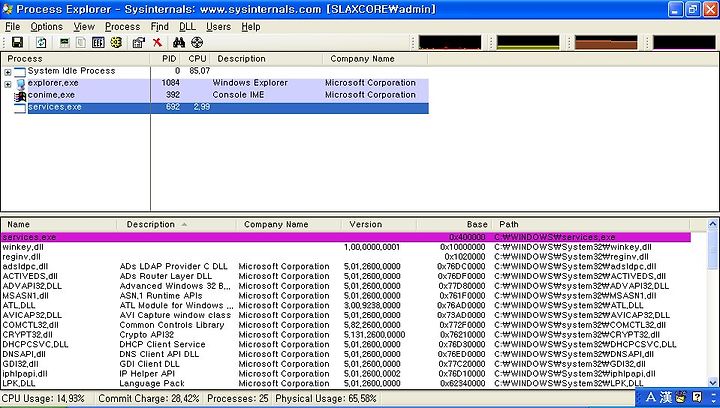The width and height of the screenshot is (720, 408).
Task: Sort upper pane by Company Name header
Action: (x=375, y=59)
